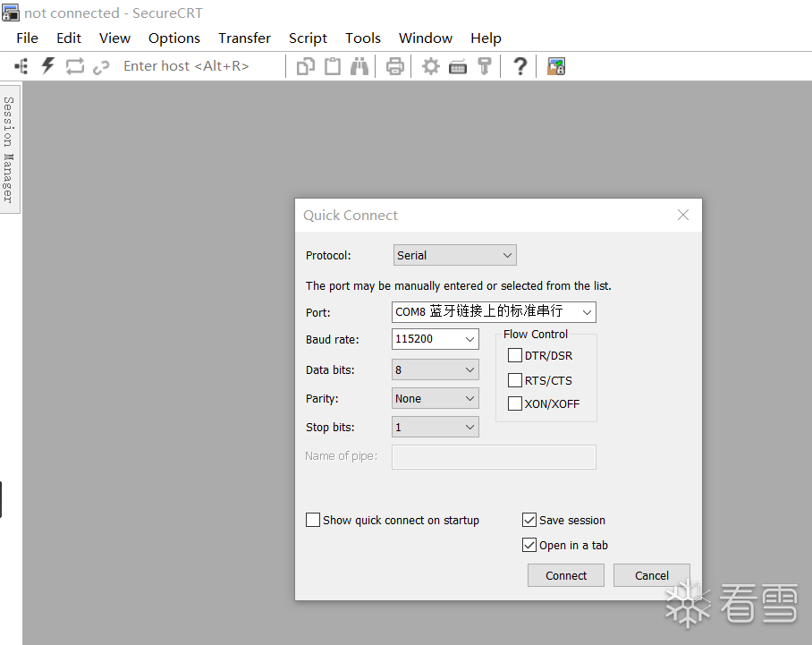Enable DTR/DSR flow control

tap(515, 355)
